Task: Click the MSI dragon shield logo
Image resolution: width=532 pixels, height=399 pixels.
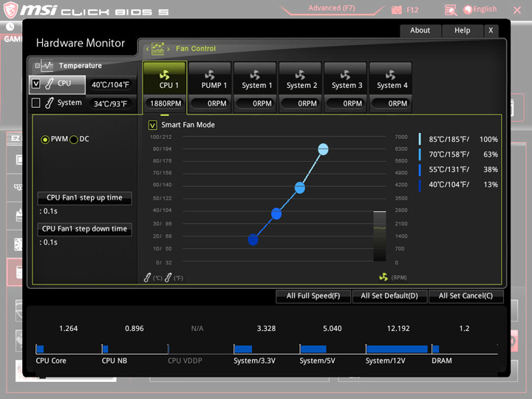Action: coord(10,10)
